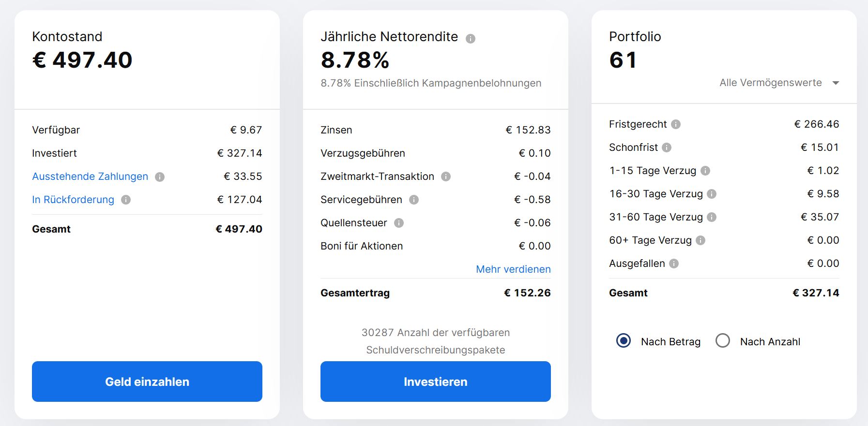Screen dimensions: 868x426
Task: Open info icon next to Ausstehende Zahlungen
Action: 160,177
